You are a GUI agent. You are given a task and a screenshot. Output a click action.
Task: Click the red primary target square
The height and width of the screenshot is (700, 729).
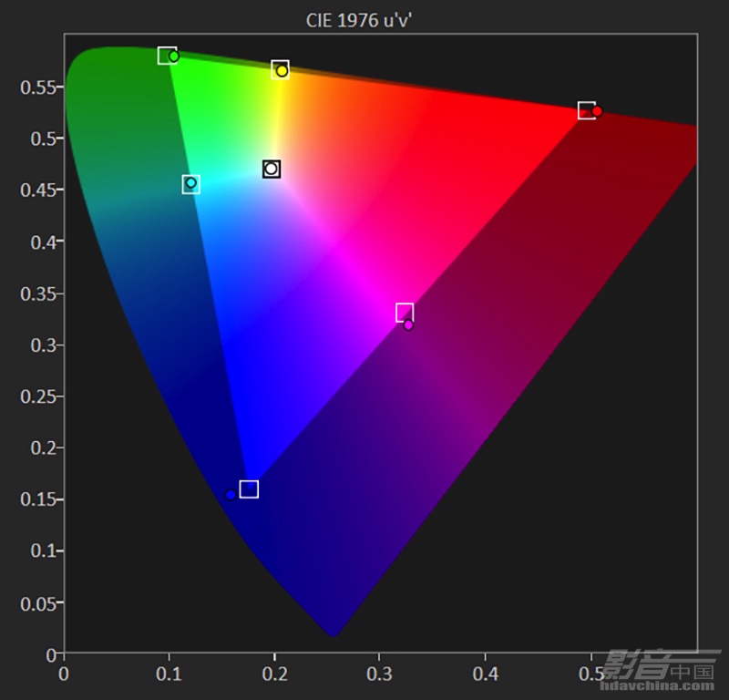click(586, 110)
